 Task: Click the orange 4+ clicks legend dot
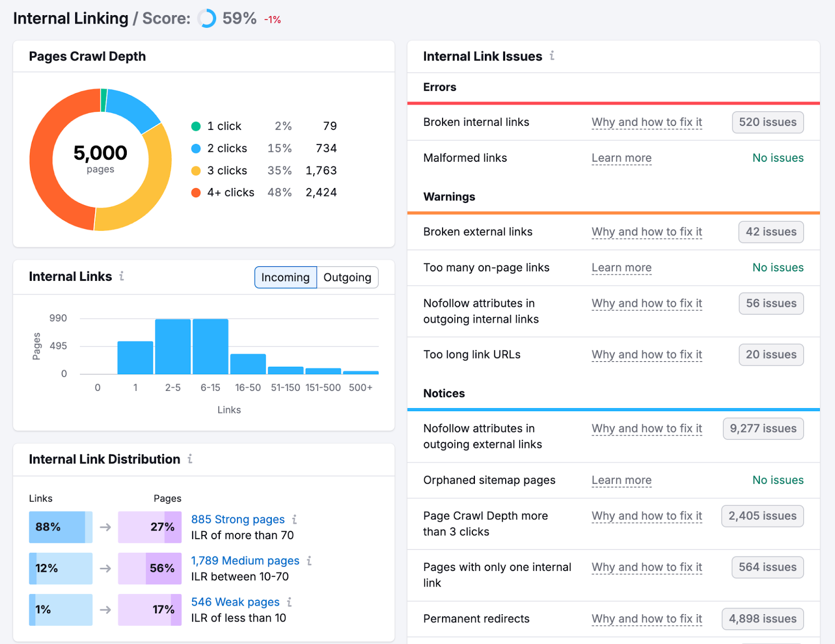tap(196, 192)
